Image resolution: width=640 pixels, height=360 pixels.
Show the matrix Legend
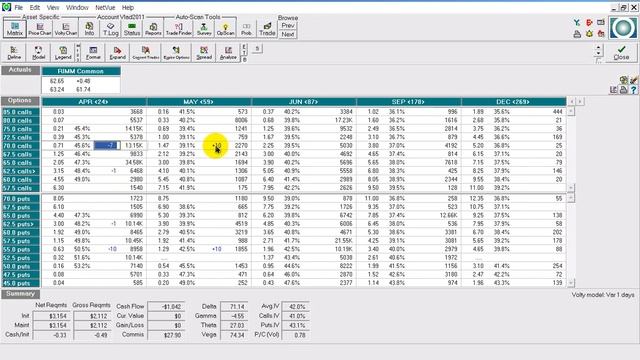[63, 53]
